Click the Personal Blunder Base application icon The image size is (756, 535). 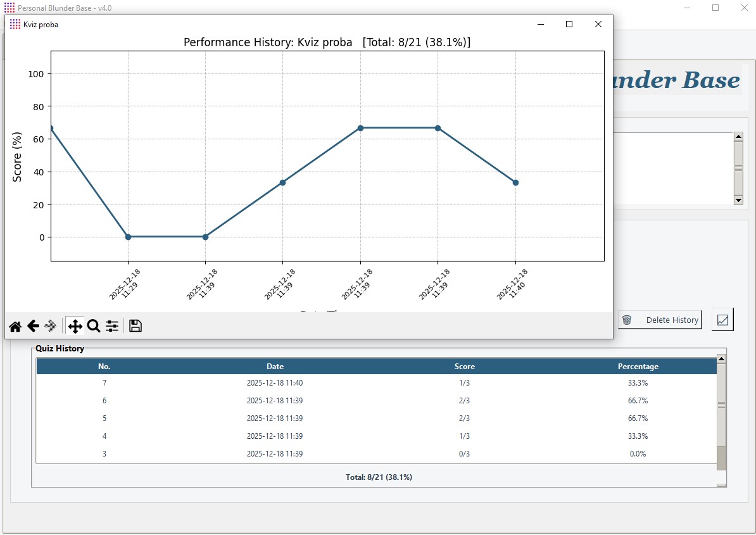tap(8, 8)
